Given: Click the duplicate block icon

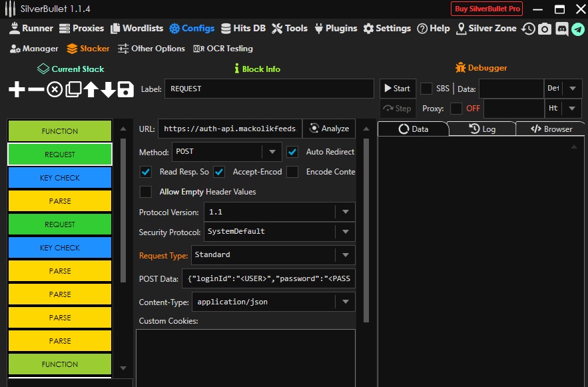Looking at the screenshot, I should click(x=73, y=89).
